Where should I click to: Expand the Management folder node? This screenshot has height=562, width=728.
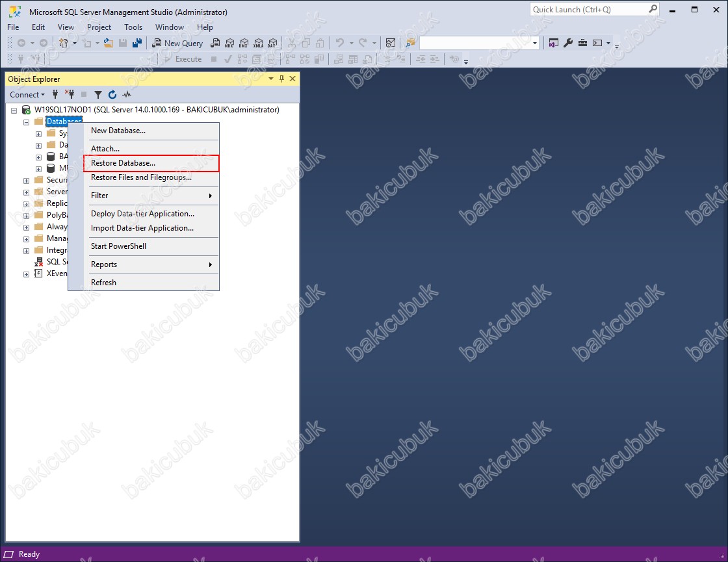coord(27,239)
